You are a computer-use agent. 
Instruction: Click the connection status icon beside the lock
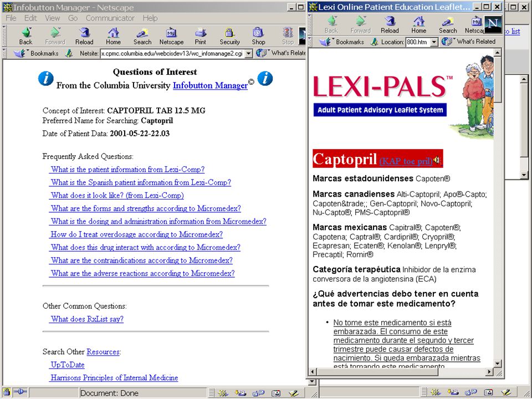(20, 392)
